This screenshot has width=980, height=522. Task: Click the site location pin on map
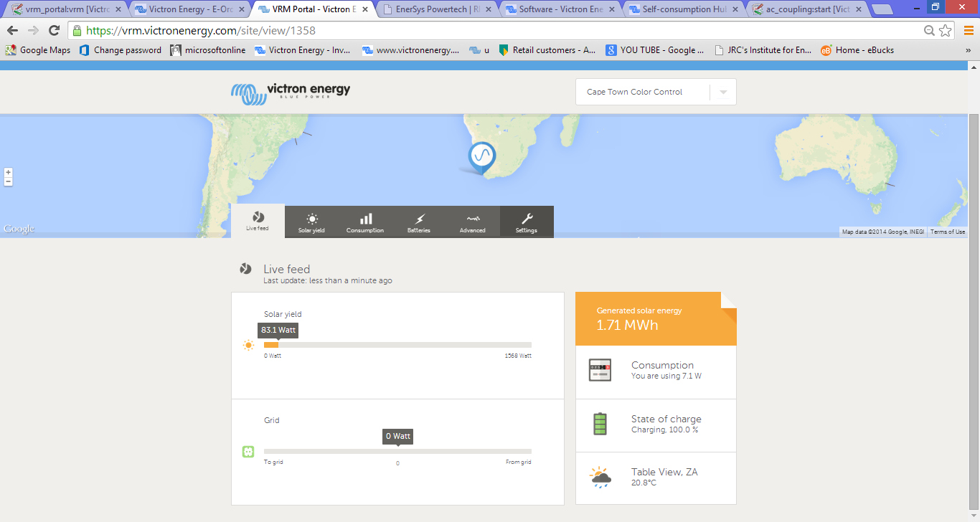coord(481,156)
